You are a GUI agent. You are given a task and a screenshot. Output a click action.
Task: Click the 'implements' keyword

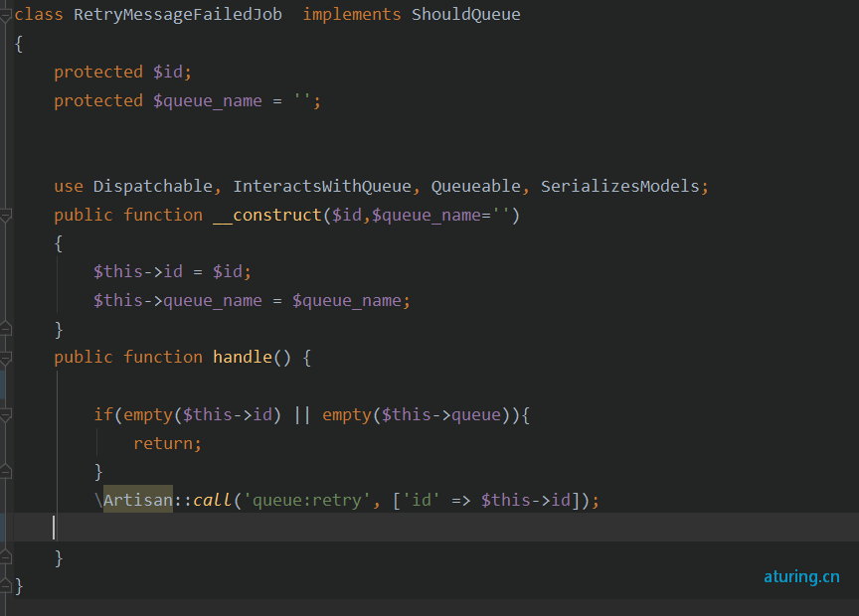[352, 14]
